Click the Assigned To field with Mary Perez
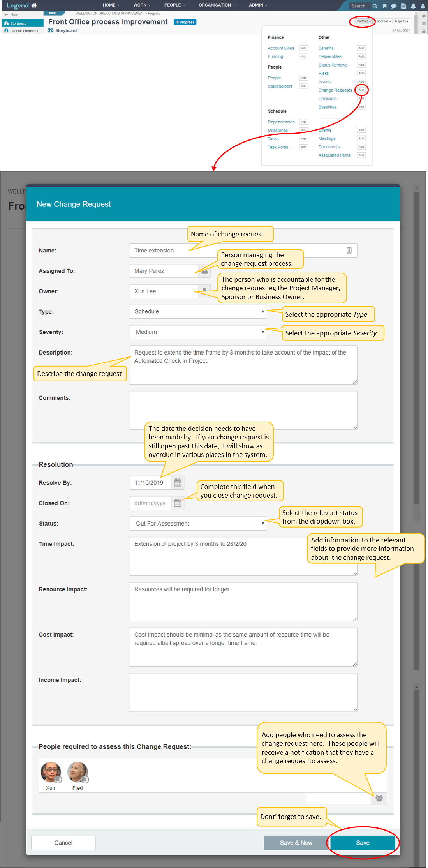Screen dimensions: 428x868 164,271
